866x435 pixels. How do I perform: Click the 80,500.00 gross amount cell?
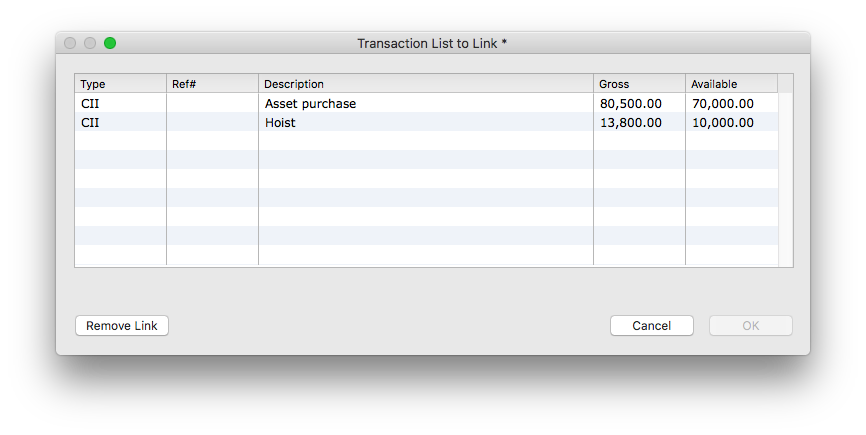point(640,103)
